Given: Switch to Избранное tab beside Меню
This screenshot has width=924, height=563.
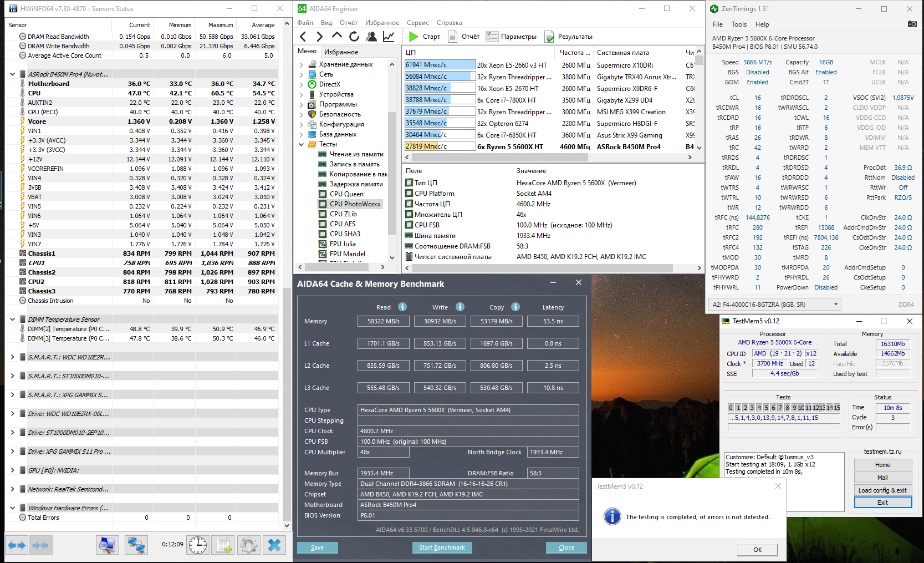Looking at the screenshot, I should click(341, 52).
